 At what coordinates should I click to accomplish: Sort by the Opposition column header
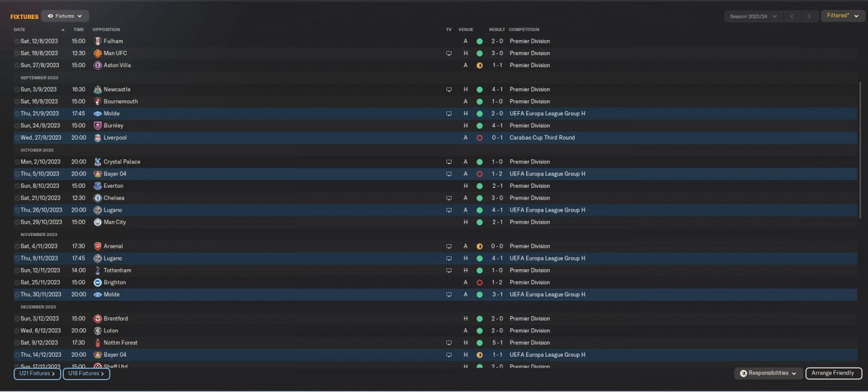(x=106, y=30)
